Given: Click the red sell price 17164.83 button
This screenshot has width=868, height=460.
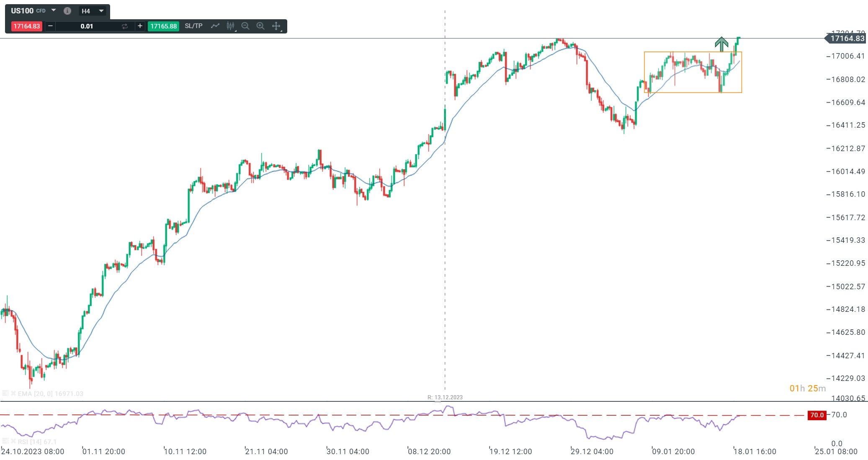Looking at the screenshot, I should point(26,26).
